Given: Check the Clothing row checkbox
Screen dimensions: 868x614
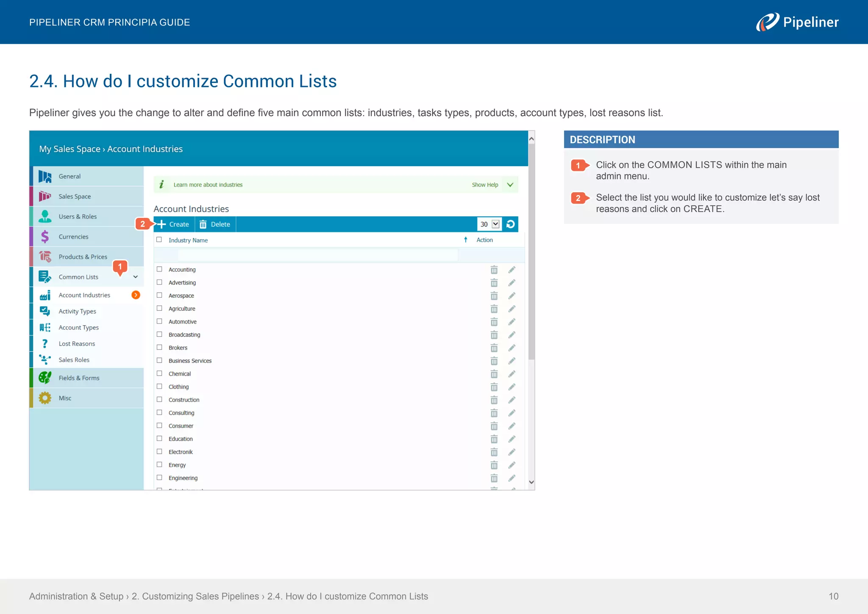Looking at the screenshot, I should 159,387.
